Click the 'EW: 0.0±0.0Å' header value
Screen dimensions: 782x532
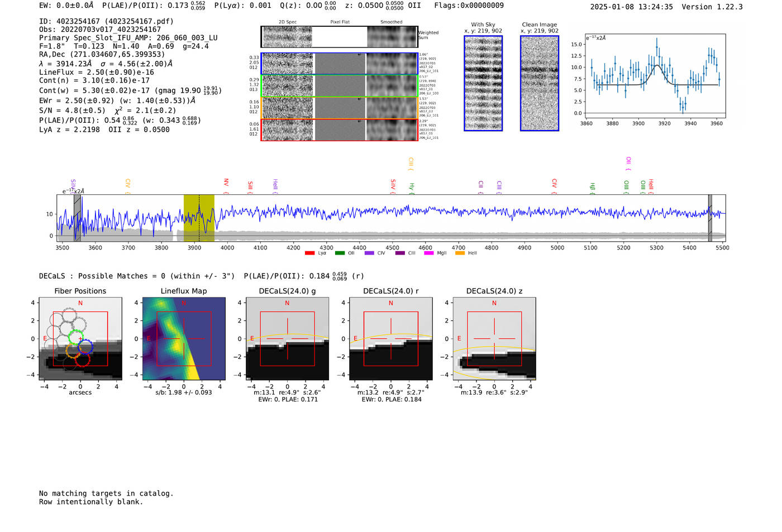click(66, 6)
